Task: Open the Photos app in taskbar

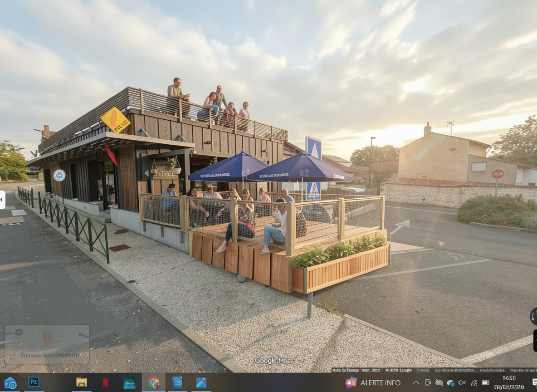Action: click(x=201, y=382)
